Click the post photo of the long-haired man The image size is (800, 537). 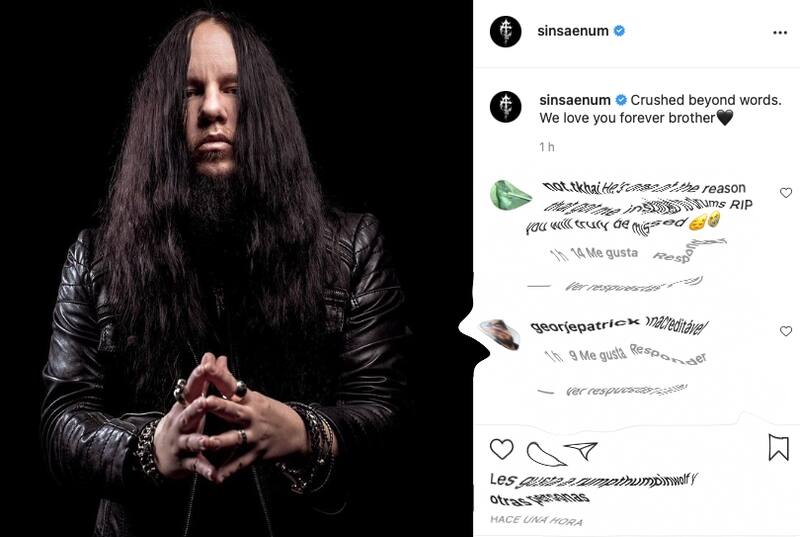tap(236, 268)
